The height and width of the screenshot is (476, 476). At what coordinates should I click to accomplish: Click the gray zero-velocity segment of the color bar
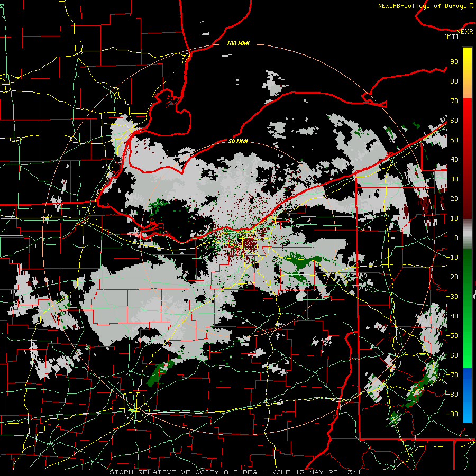(467, 234)
